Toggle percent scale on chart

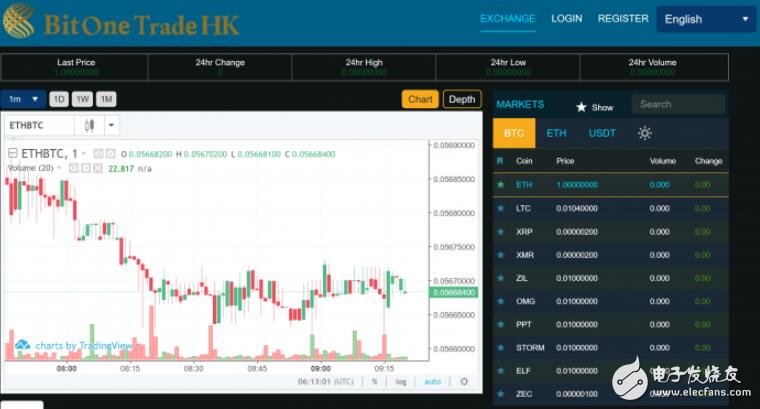[375, 382]
